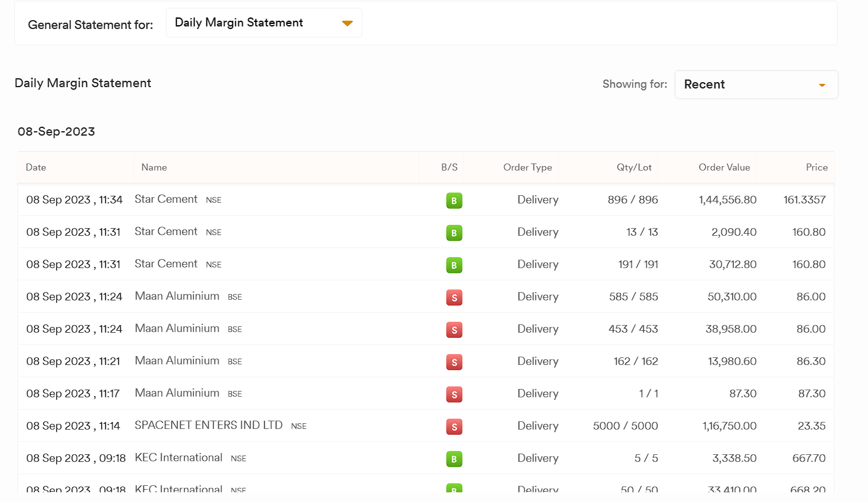
Task: Click the Qty/Lot column header
Action: [634, 167]
